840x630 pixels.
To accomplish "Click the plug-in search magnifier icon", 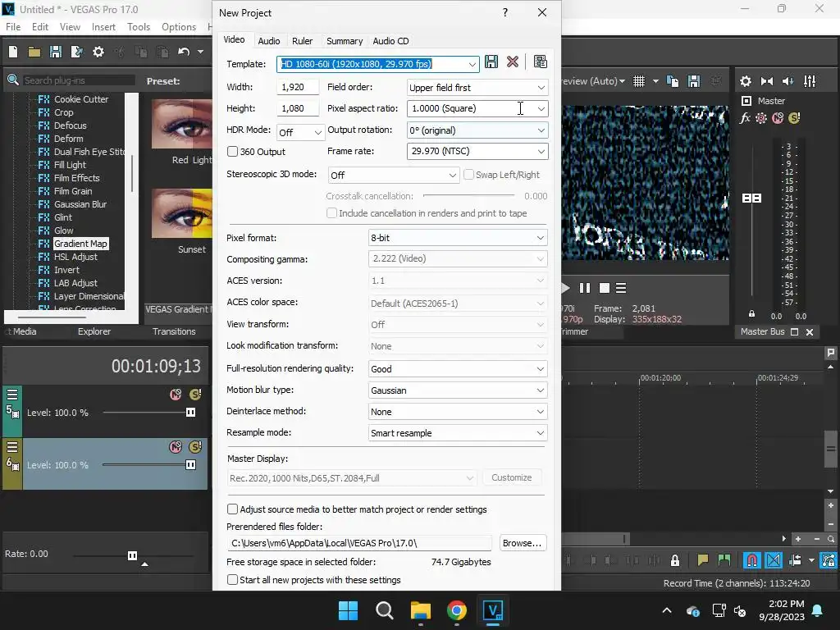I will coord(13,80).
